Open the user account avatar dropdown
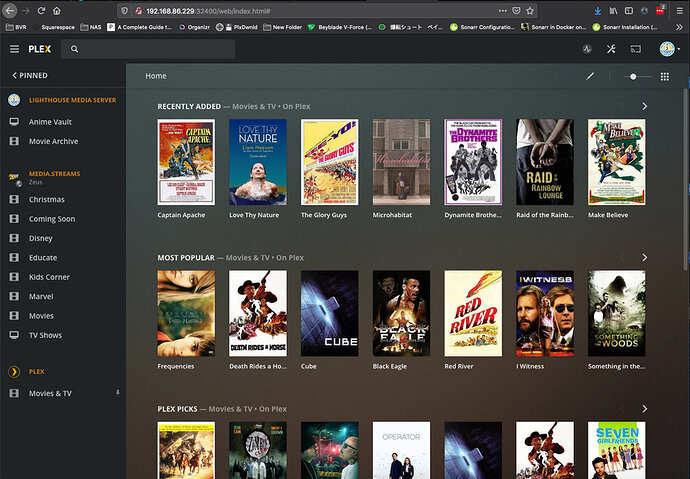This screenshot has height=479, width=690. pos(669,49)
